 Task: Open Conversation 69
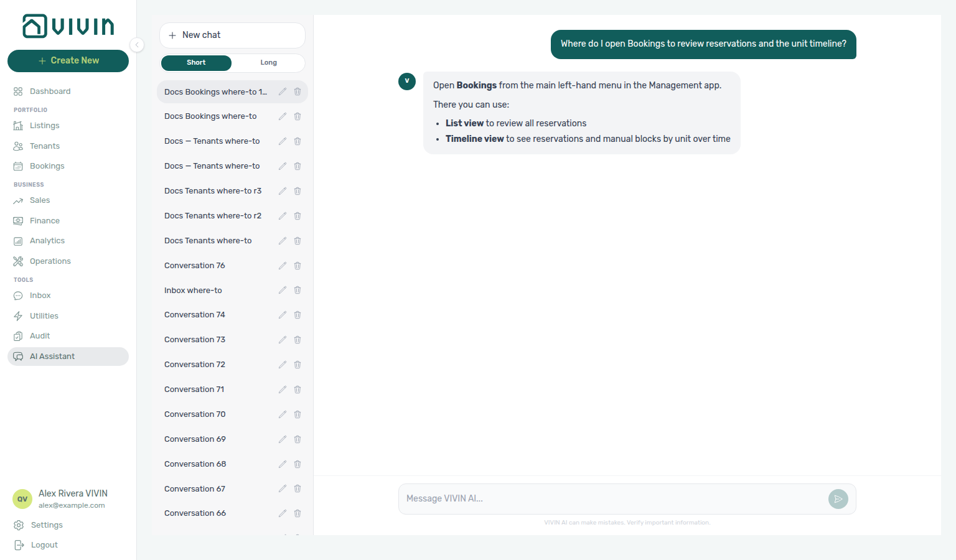(195, 439)
